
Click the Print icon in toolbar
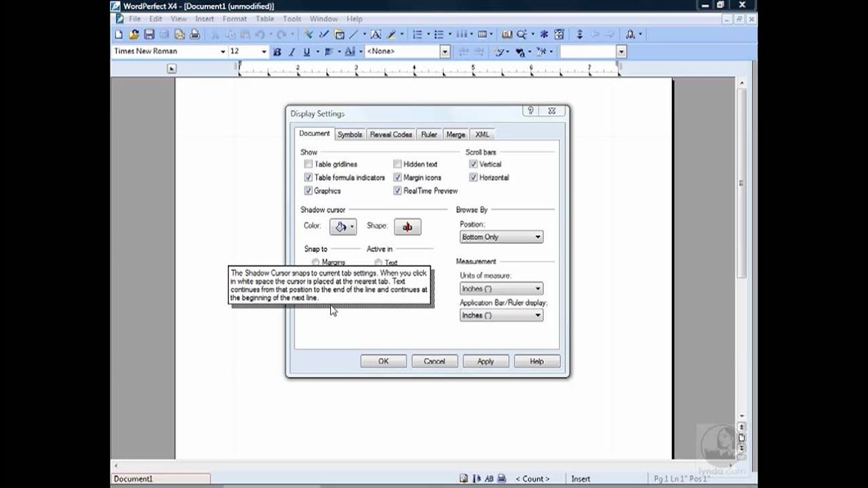(x=195, y=34)
